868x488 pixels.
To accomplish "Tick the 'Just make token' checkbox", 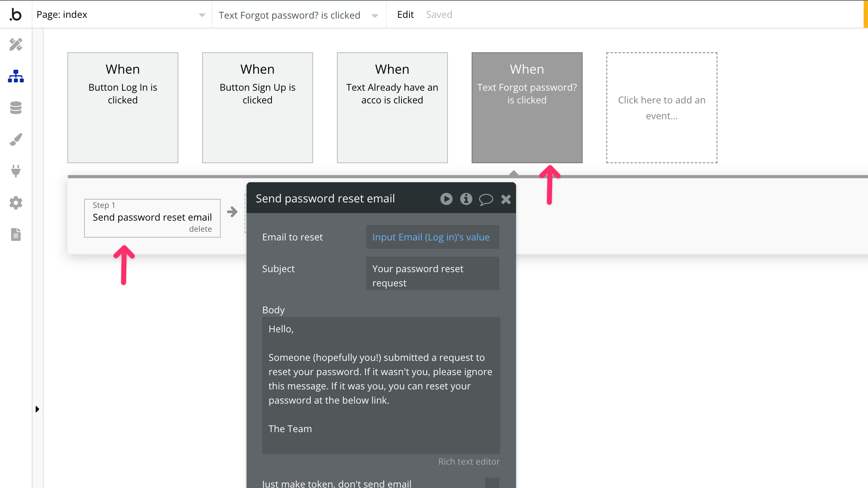I will 492,483.
